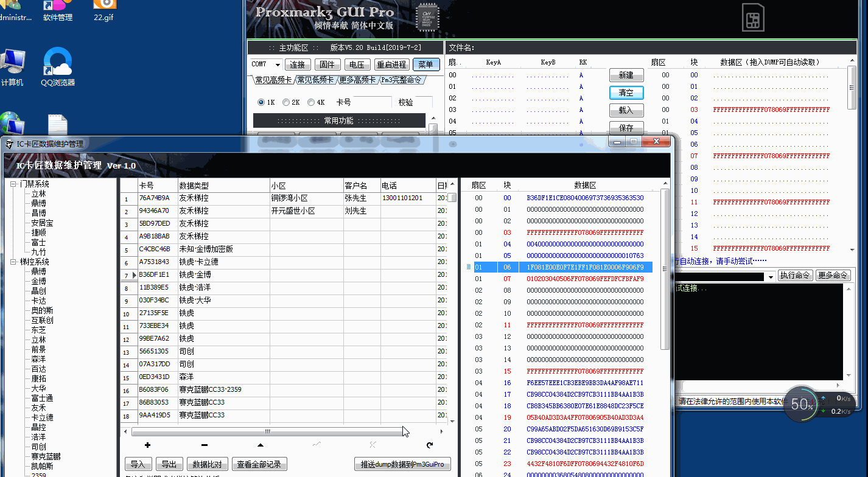Click the 数据类型 column header

(x=223, y=185)
